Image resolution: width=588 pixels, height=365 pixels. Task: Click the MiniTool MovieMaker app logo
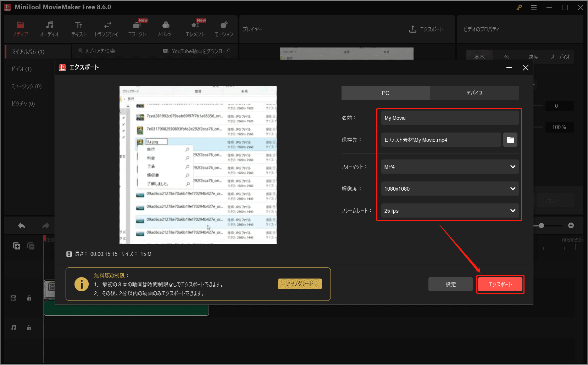[7, 7]
